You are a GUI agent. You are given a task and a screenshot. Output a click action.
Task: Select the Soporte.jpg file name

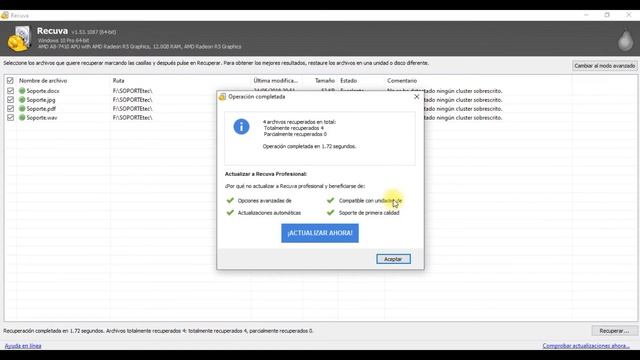coord(41,100)
